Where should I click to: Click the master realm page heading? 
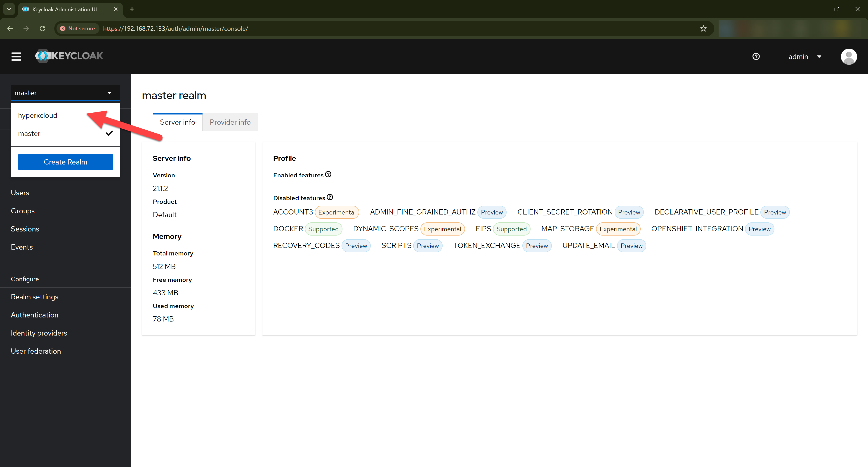pos(174,95)
